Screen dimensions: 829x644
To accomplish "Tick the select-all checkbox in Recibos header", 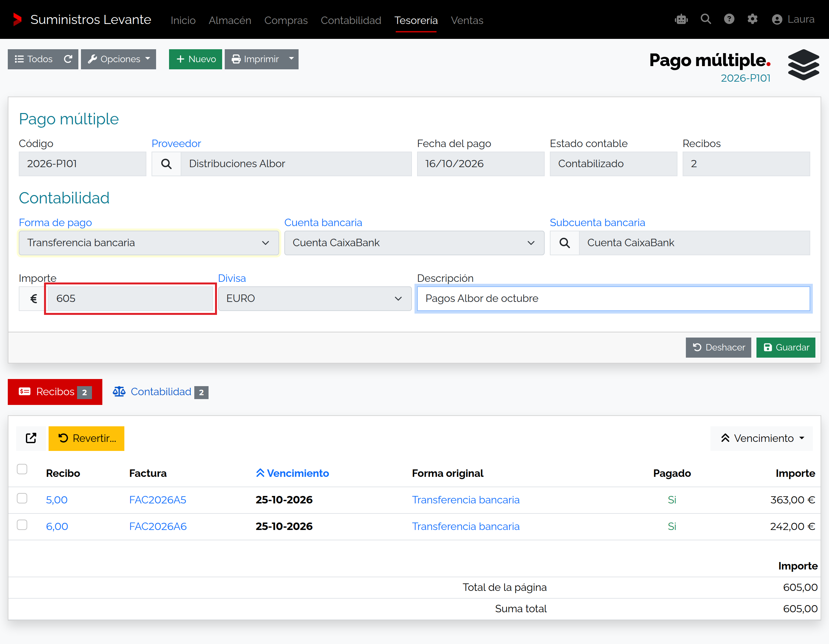I will pyautogui.click(x=22, y=469).
